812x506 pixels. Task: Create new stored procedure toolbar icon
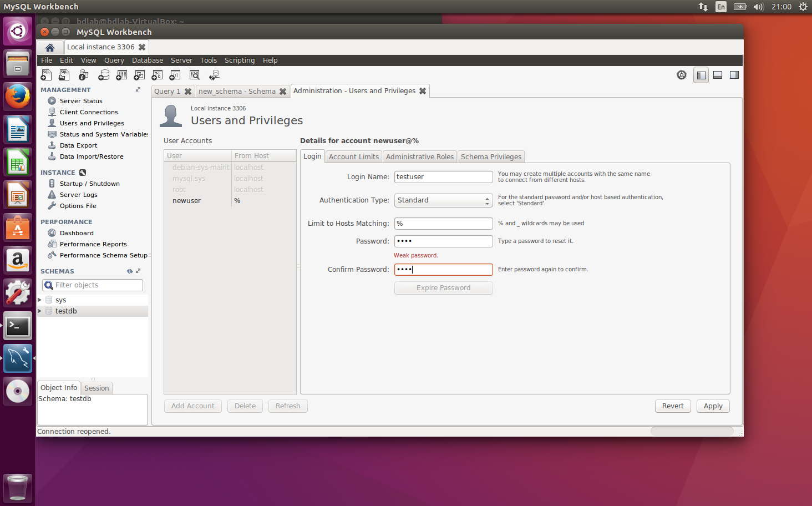(x=157, y=75)
